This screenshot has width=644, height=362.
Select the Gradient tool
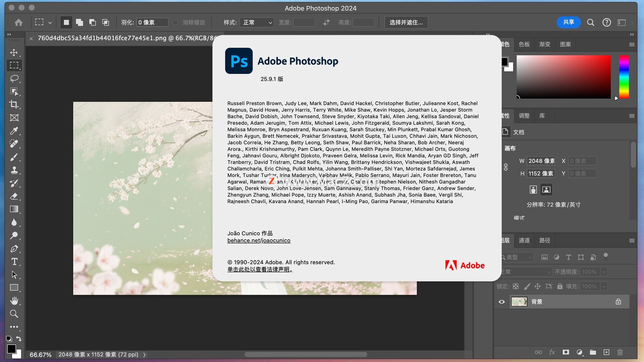[14, 209]
